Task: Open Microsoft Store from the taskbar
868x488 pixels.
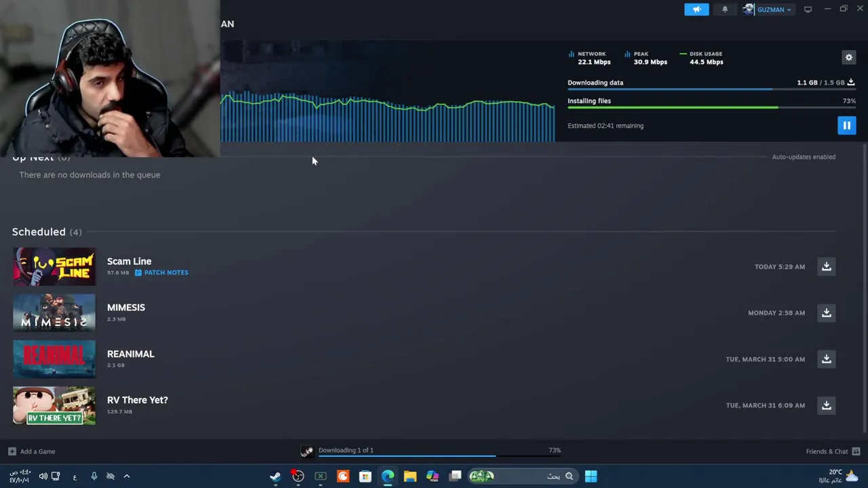Action: (x=366, y=476)
